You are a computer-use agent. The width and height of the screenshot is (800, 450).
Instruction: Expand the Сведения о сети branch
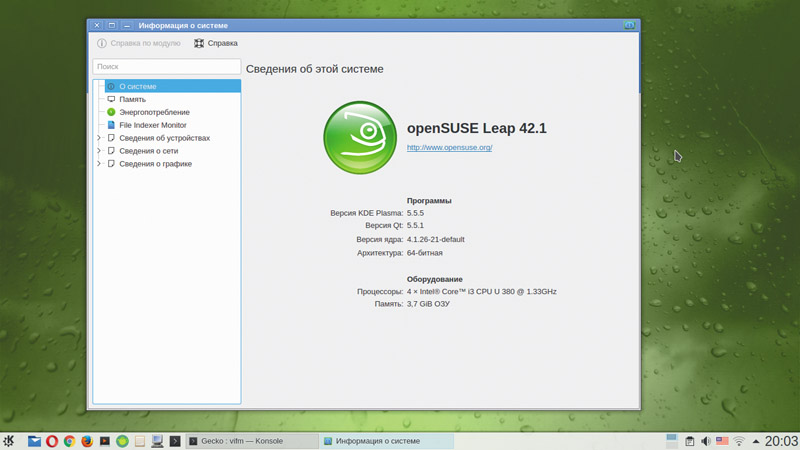(99, 151)
